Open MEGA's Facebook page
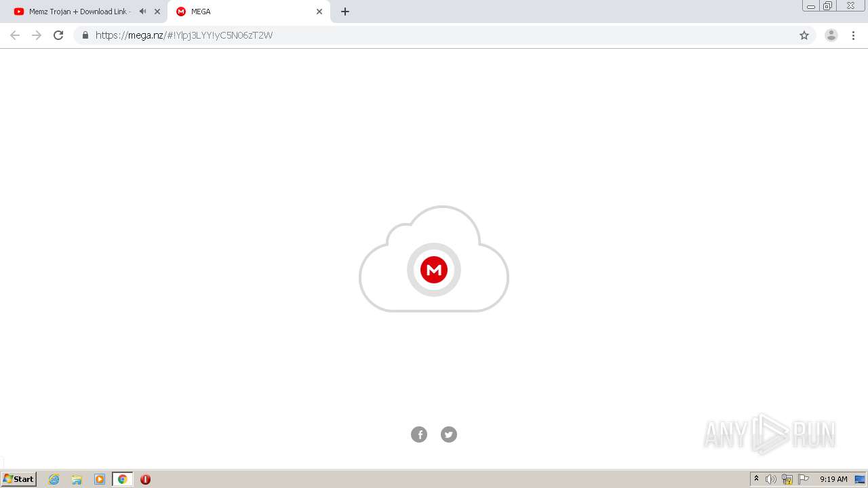Image resolution: width=868 pixels, height=488 pixels. 419,434
